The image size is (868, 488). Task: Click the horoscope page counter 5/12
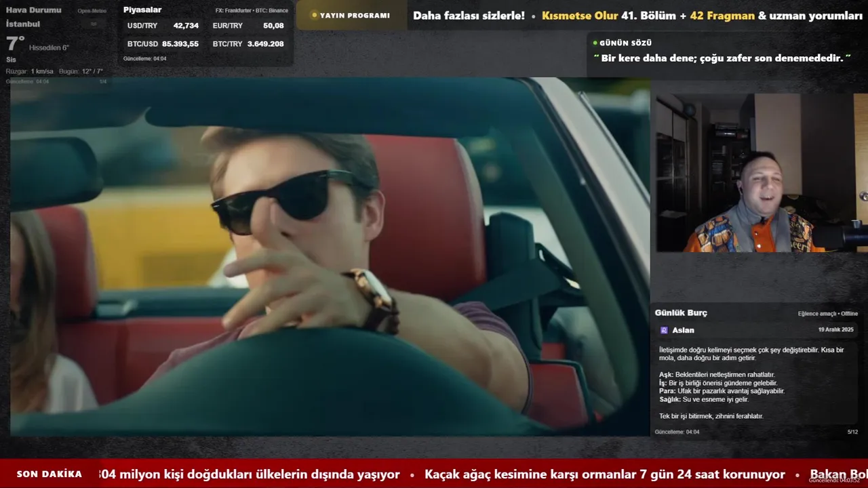tap(852, 432)
